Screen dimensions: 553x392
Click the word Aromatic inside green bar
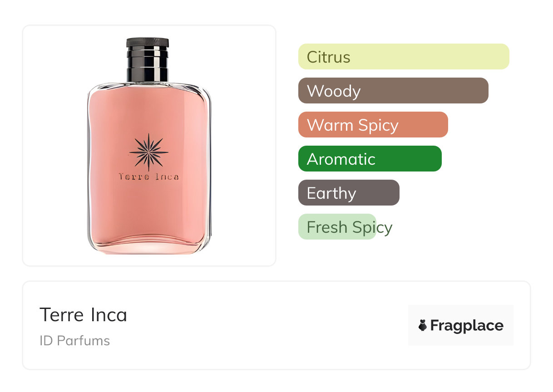[x=341, y=159]
